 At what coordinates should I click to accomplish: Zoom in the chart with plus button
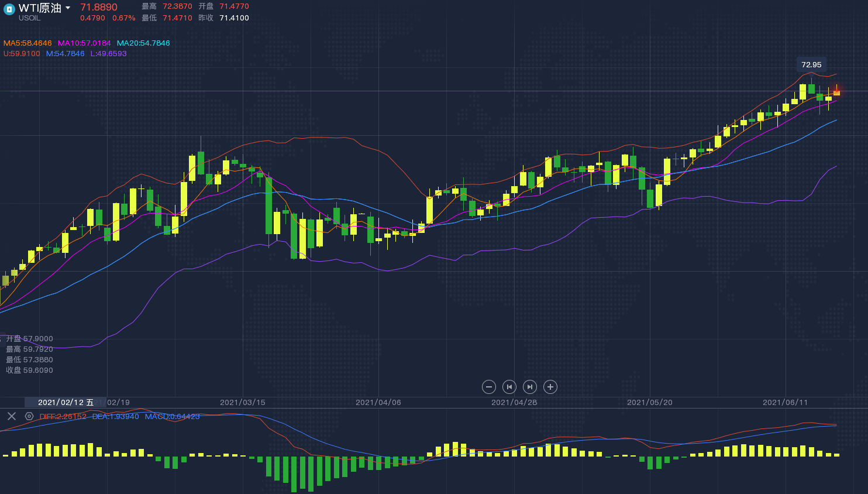pos(550,387)
